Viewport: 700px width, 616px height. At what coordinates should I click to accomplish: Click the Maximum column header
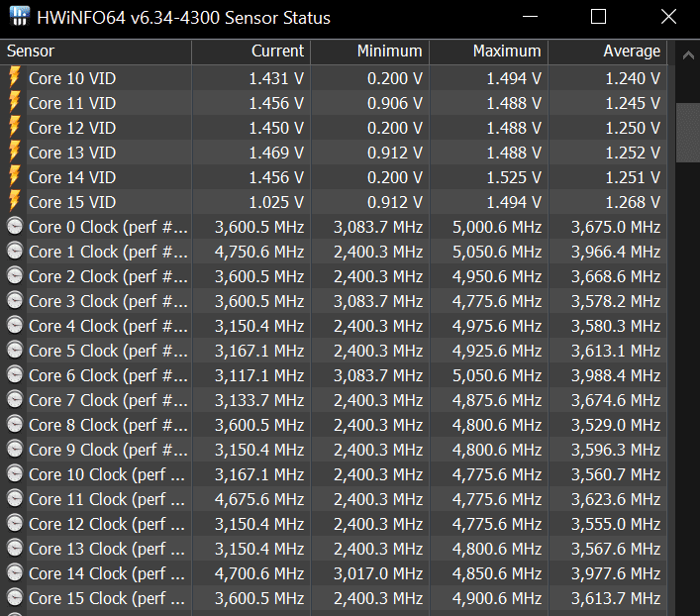[507, 51]
